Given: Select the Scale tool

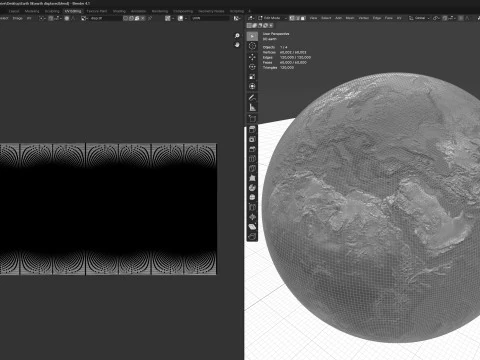Looking at the screenshot, I should pyautogui.click(x=252, y=76).
